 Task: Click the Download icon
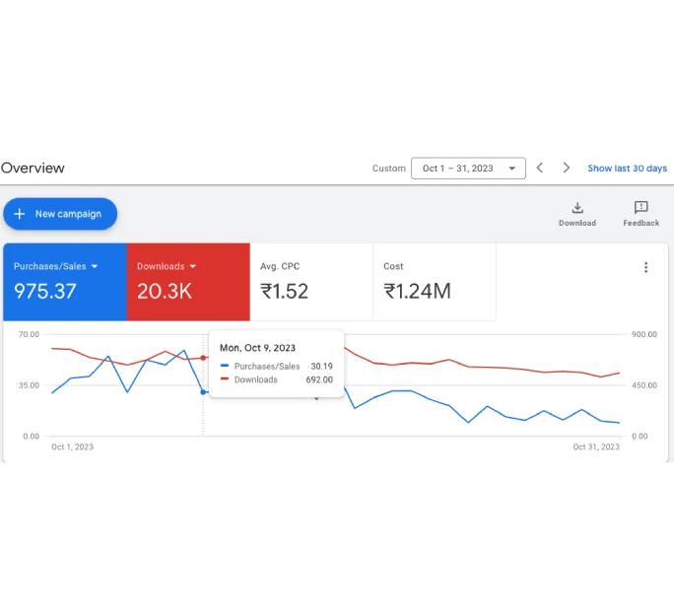pyautogui.click(x=577, y=208)
